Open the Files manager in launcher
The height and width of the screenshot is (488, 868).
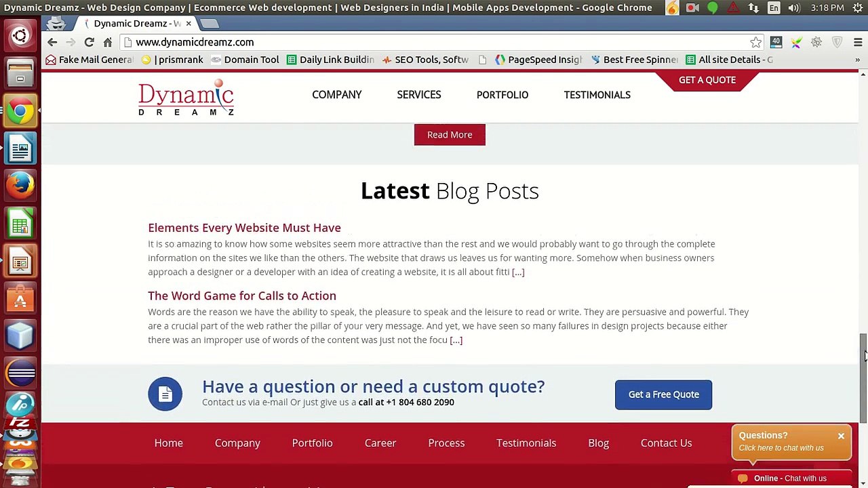pos(20,72)
